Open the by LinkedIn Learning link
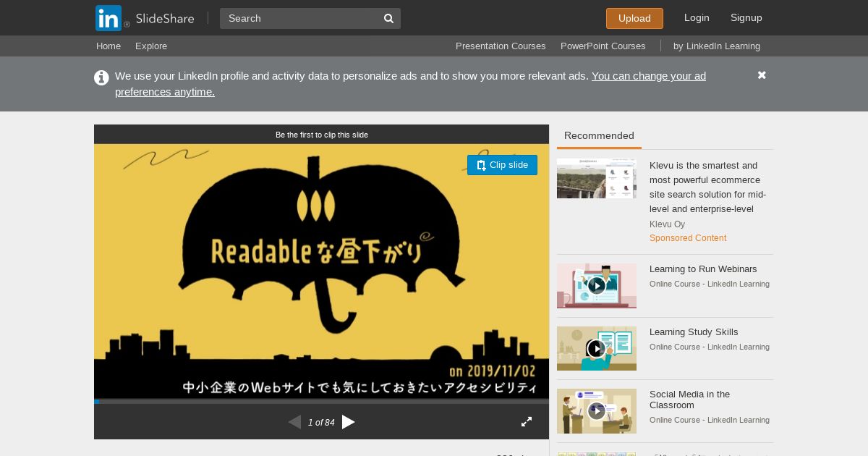The image size is (868, 456). pyautogui.click(x=717, y=46)
